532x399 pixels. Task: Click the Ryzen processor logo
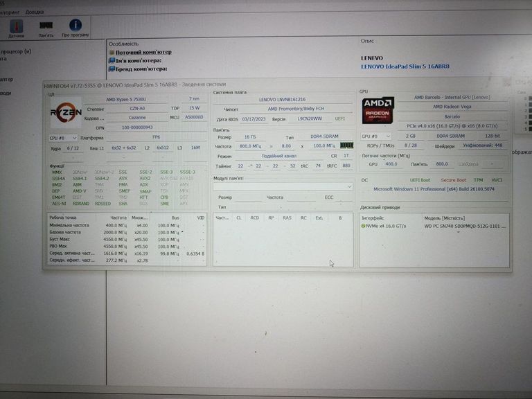(x=66, y=112)
